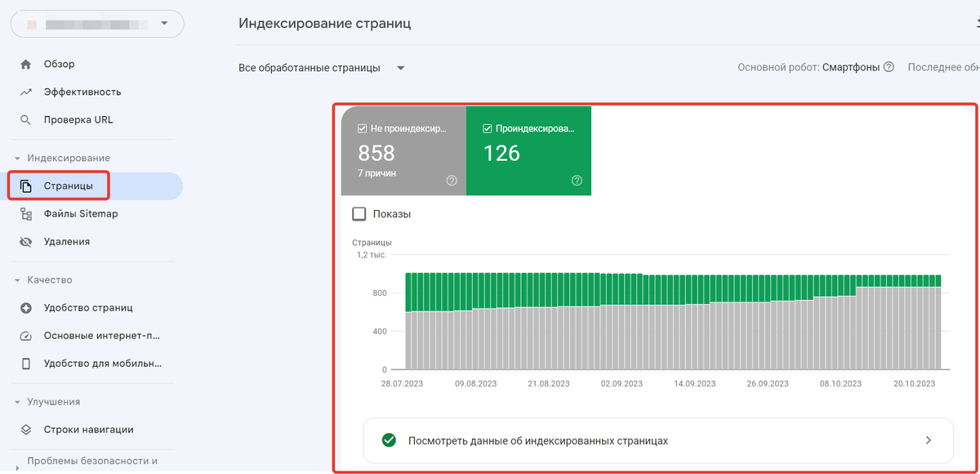Enable the Показы impressions checkbox
This screenshot has width=980, height=474.
point(359,213)
